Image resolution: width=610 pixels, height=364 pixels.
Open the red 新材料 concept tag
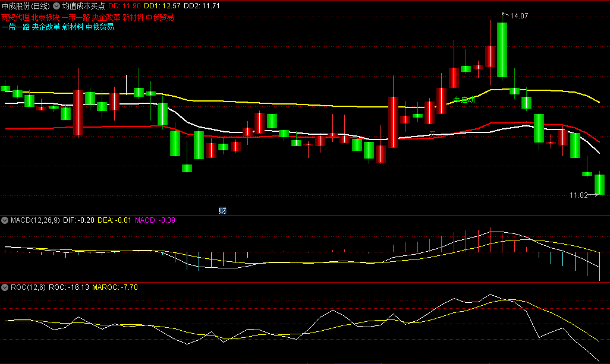tap(133, 17)
